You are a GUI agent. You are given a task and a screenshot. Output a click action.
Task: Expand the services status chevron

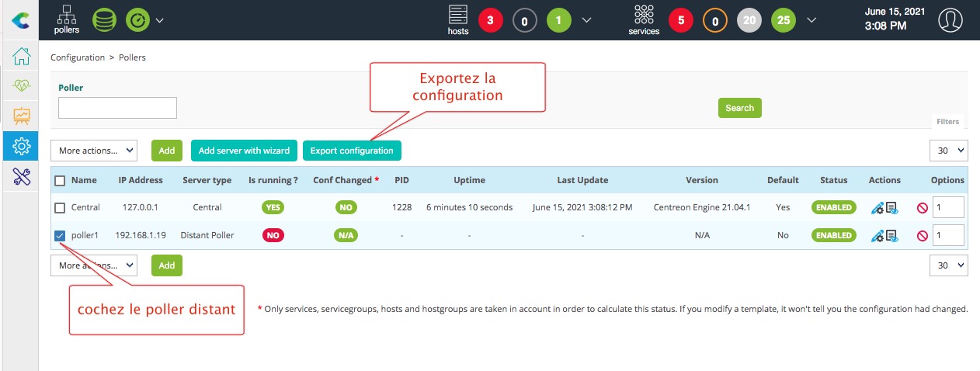pos(811,20)
